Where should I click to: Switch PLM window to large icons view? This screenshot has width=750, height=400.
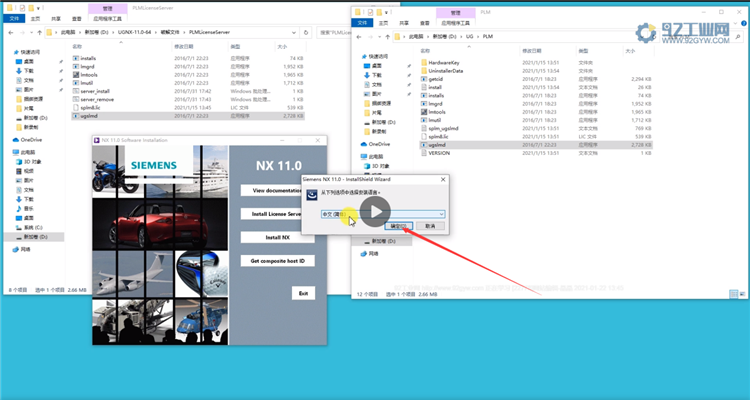740,294
